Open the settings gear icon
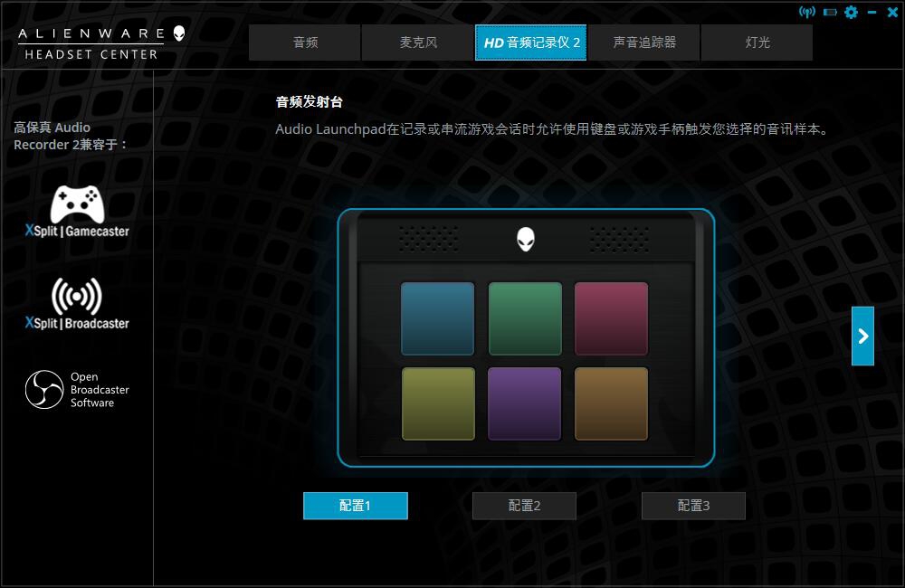Viewport: 905px width, 588px height. [x=851, y=13]
